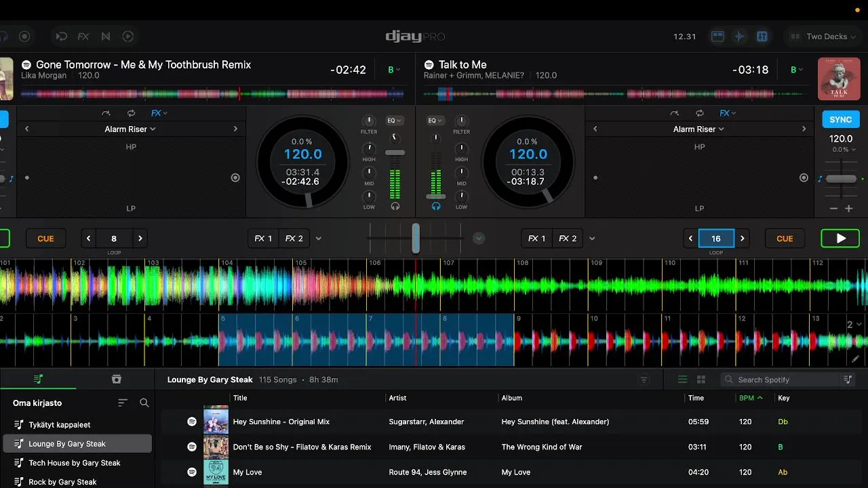The width and height of the screenshot is (868, 488).
Task: Go to next effect on left deck
Action: [235, 129]
